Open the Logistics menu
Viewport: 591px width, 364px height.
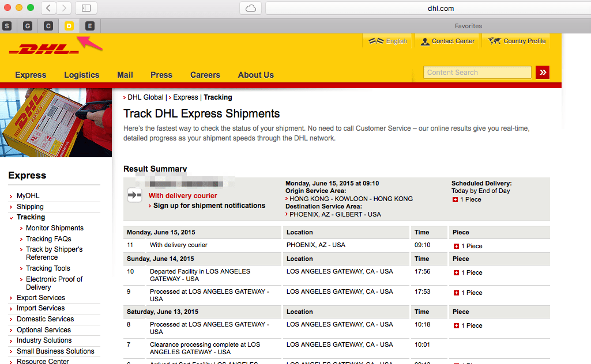click(81, 75)
